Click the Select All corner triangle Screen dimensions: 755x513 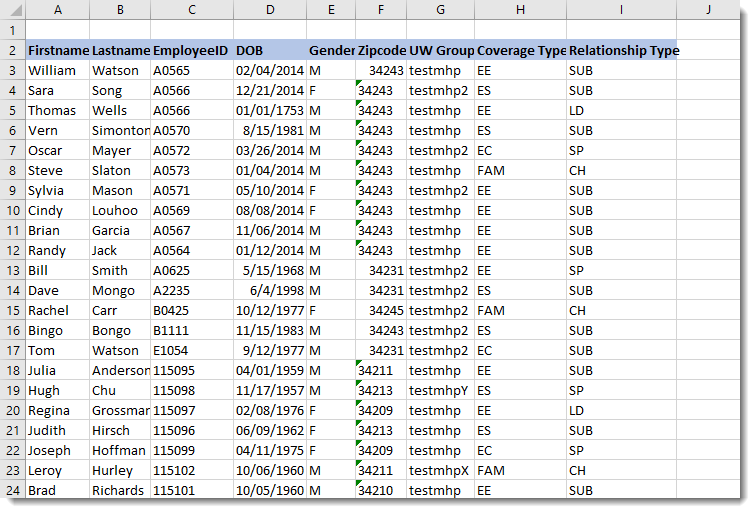point(14,11)
